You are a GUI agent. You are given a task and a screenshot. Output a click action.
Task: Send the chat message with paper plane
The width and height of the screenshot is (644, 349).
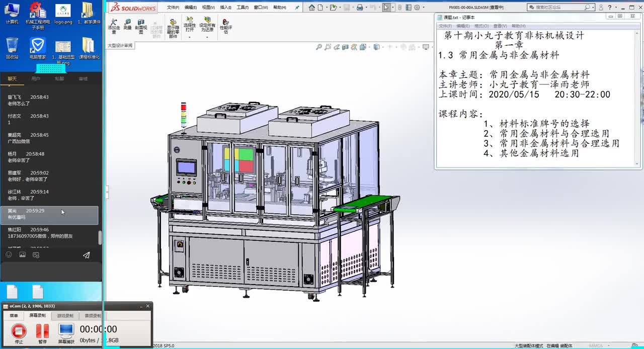point(87,255)
